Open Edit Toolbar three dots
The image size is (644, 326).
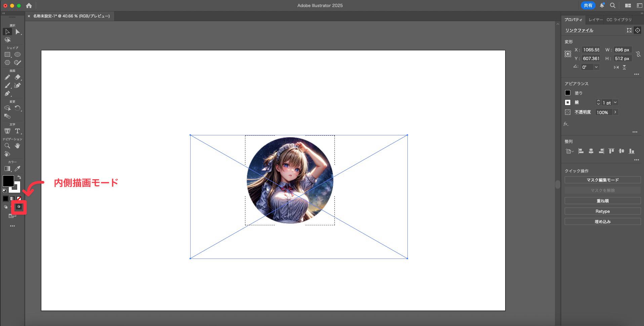[12, 226]
